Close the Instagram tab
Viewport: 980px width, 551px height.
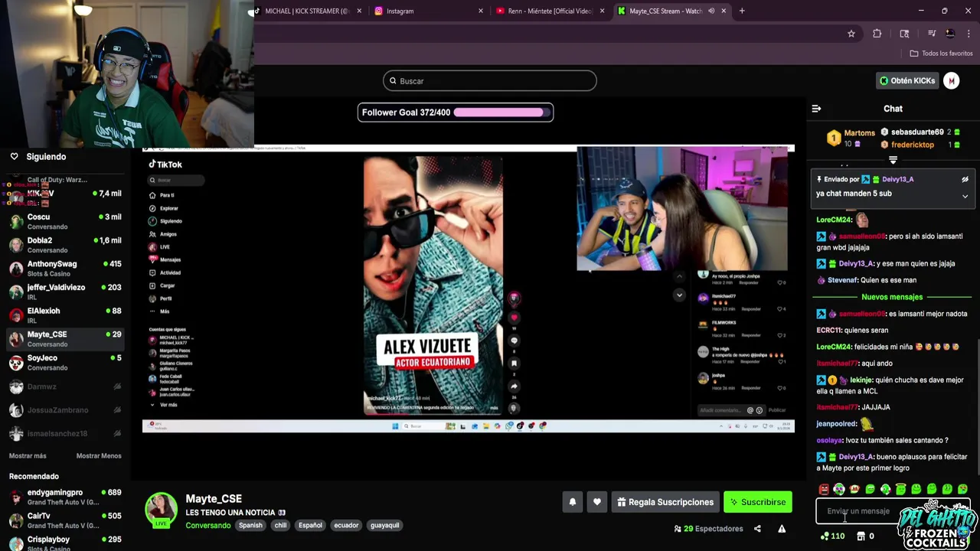click(x=481, y=11)
